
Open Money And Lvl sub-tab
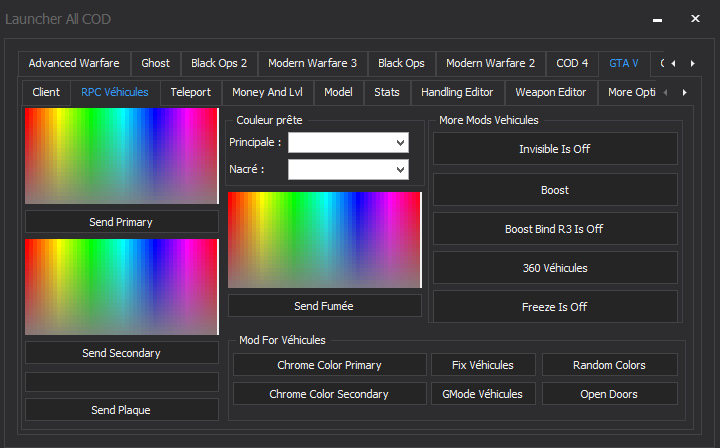pyautogui.click(x=267, y=92)
